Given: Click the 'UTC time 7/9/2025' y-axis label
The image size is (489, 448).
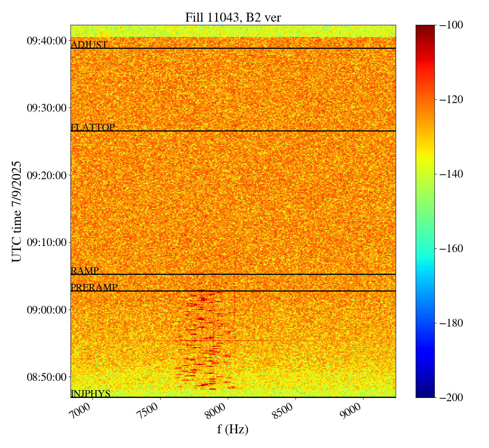Looking at the screenshot, I should [x=16, y=211].
